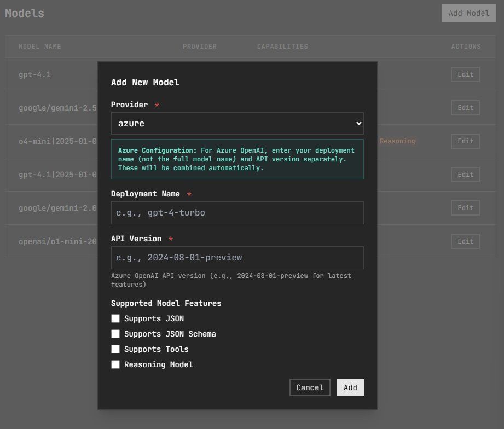Select the gpt-4.1|2025-01-0 model name
The image size is (504, 429).
[58, 175]
